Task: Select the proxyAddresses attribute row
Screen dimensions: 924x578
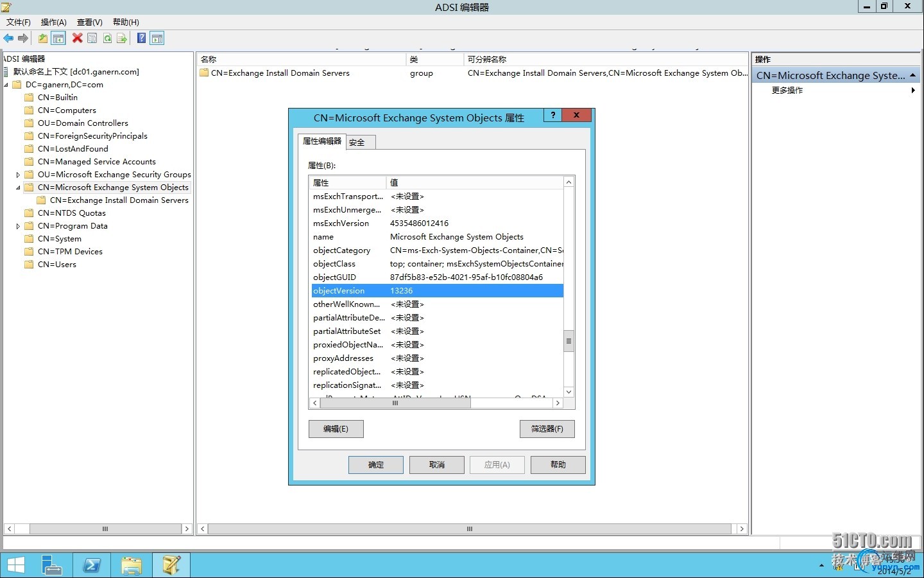Action: [x=437, y=358]
